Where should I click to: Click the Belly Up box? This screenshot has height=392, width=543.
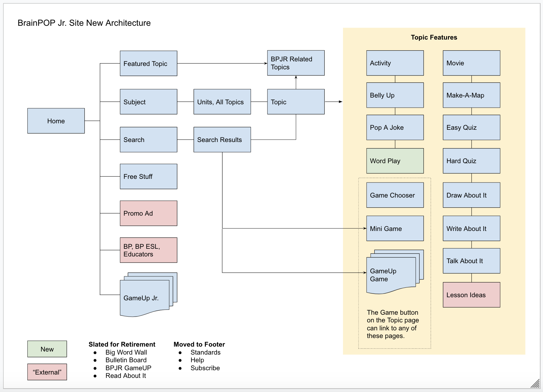[x=395, y=95]
